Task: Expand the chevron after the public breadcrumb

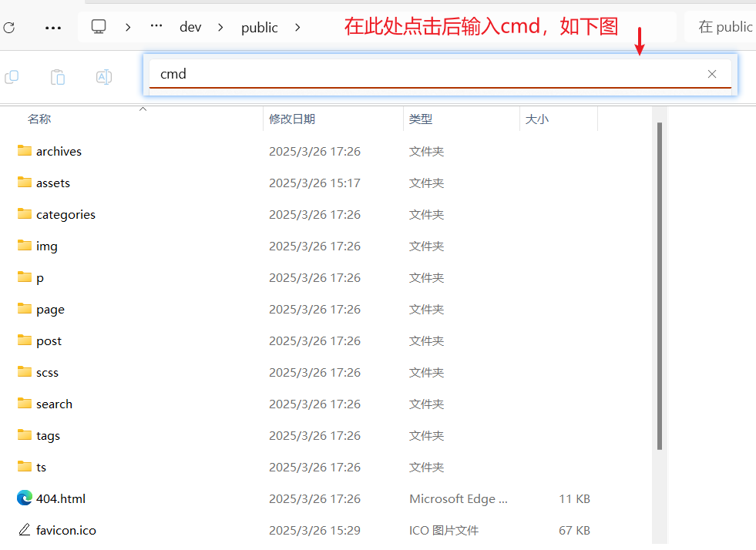Action: 297,27
